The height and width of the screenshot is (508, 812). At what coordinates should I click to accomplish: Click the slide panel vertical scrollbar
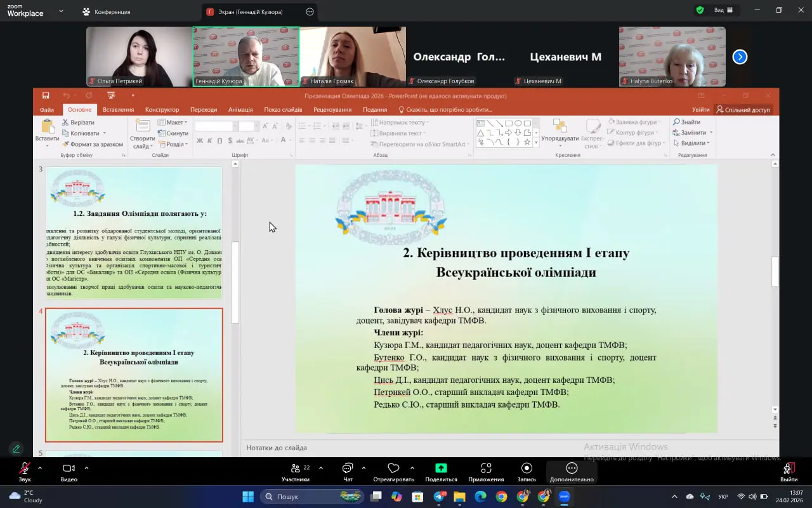tap(235, 283)
